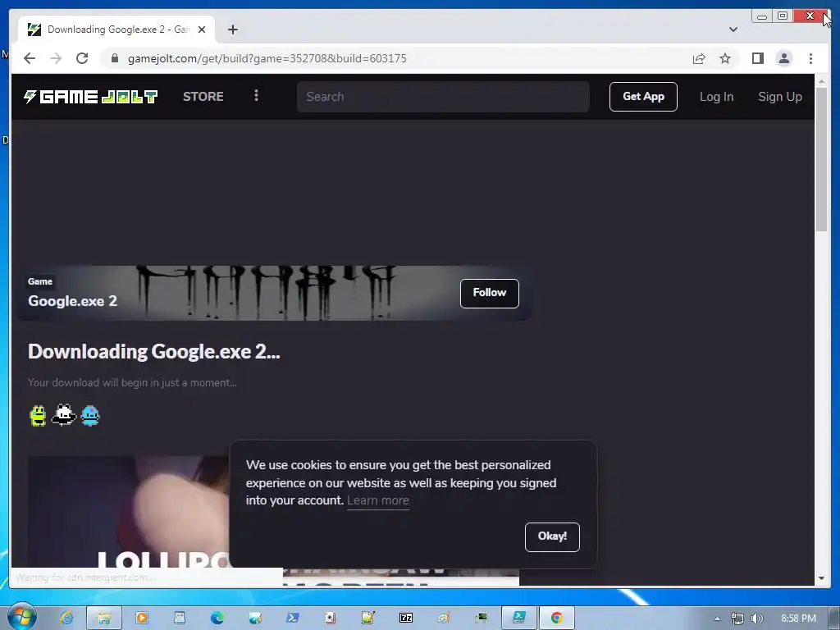Open the three-dot site navigation menu
This screenshot has height=630, width=840.
pos(256,95)
